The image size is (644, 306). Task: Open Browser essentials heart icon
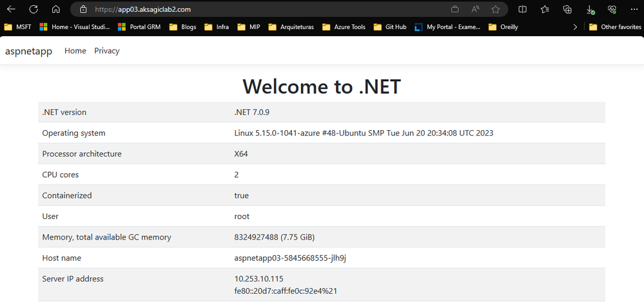click(612, 9)
